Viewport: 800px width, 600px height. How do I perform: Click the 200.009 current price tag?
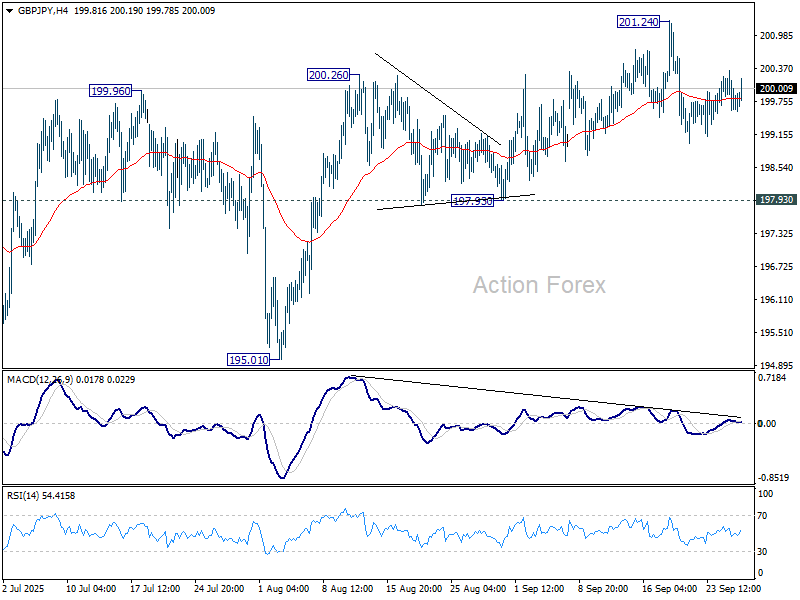[x=777, y=89]
